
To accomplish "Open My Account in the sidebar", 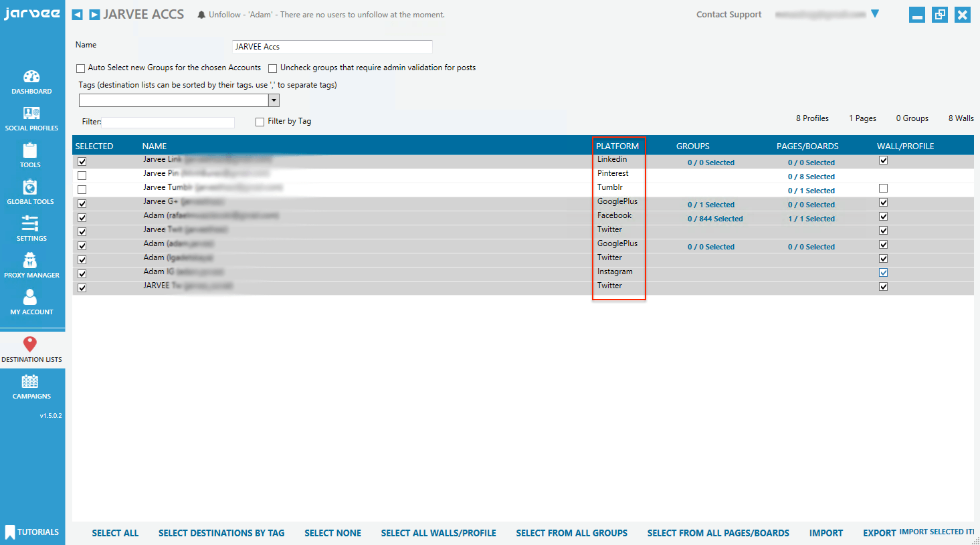I will point(31,302).
